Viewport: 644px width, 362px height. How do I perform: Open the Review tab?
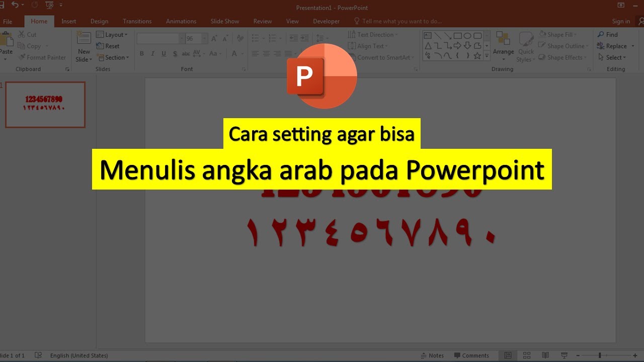click(263, 21)
